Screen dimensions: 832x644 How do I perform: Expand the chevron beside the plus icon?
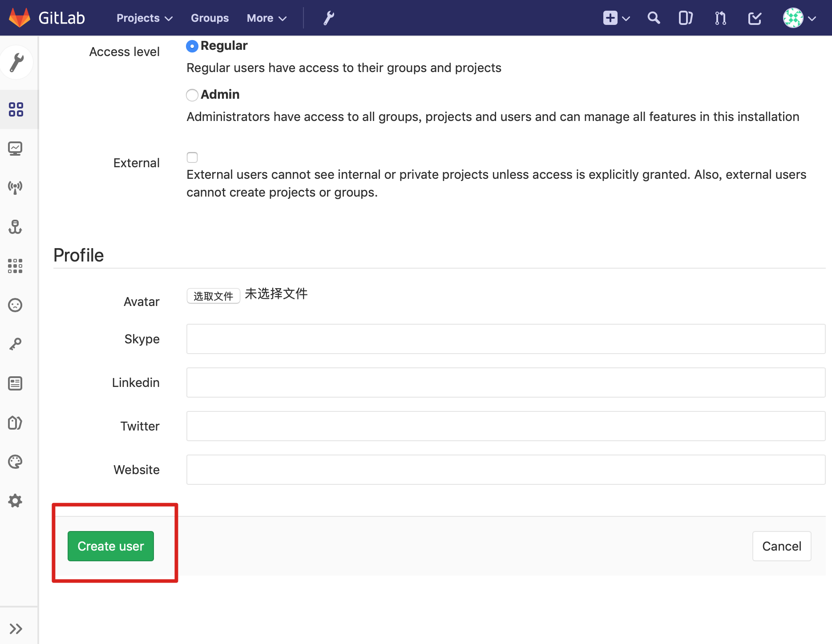(626, 19)
